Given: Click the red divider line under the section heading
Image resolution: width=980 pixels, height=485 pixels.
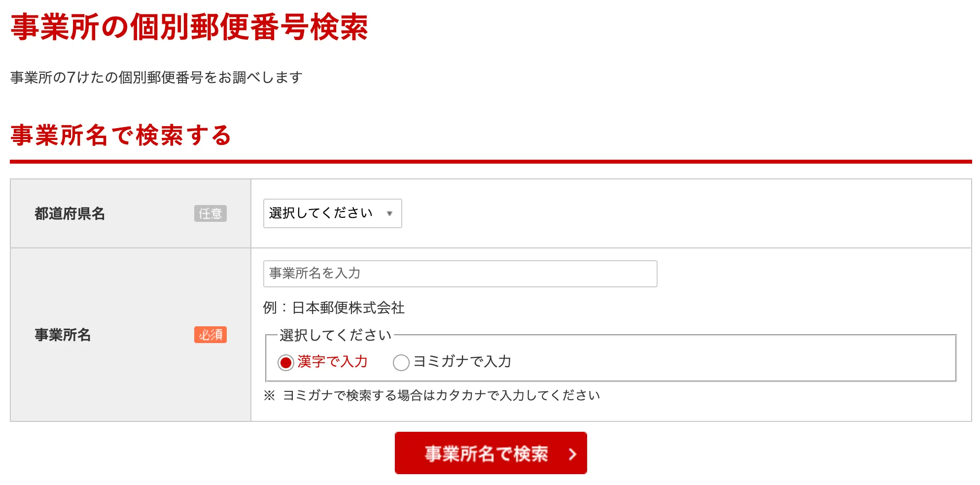Looking at the screenshot, I should tap(490, 161).
